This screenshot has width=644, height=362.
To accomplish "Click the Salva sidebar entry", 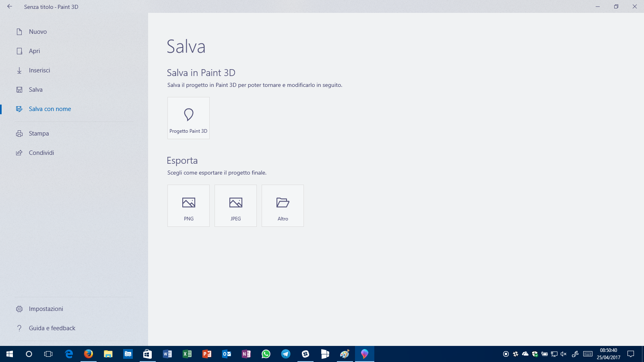I will coord(74,90).
